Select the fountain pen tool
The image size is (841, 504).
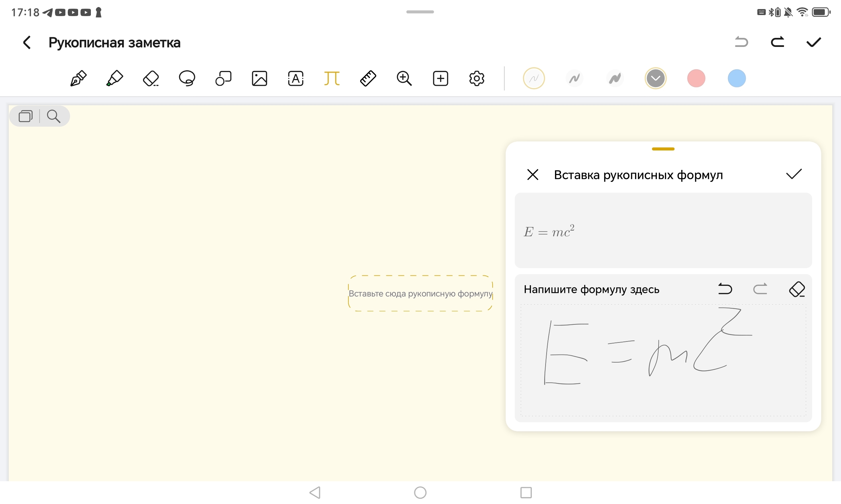pos(78,78)
